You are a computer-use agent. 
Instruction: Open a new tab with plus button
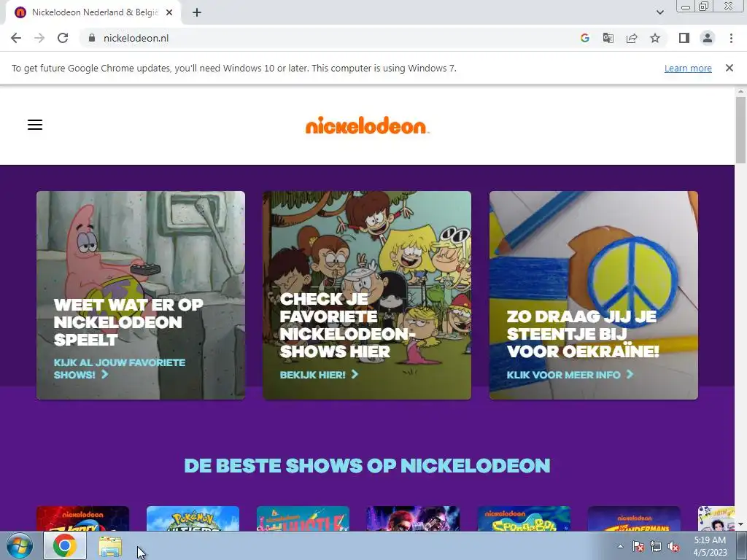[x=197, y=12]
